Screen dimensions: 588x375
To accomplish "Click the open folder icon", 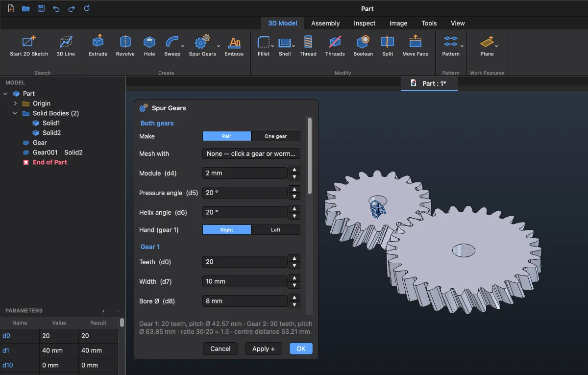I will pyautogui.click(x=25, y=8).
